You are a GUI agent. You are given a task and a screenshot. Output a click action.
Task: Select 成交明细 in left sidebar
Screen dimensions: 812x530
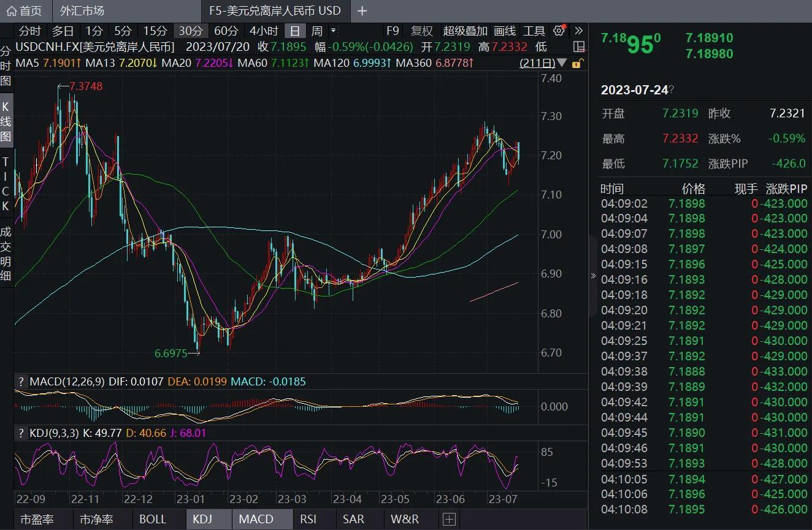point(6,253)
